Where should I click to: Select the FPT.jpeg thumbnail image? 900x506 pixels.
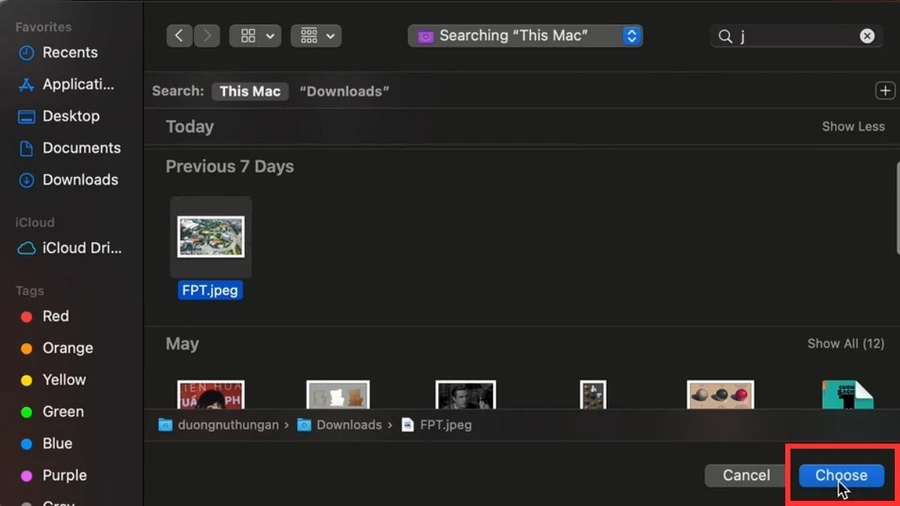(211, 237)
